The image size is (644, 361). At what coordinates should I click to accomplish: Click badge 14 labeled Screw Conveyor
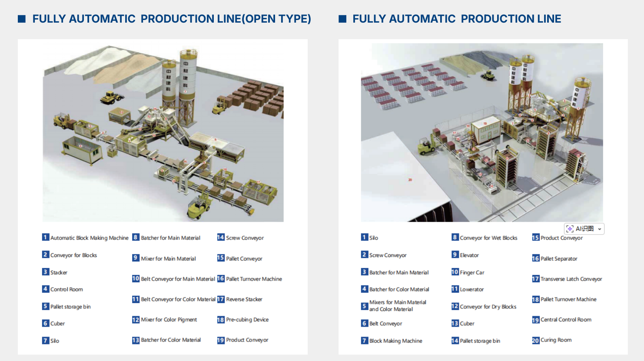[221, 237]
